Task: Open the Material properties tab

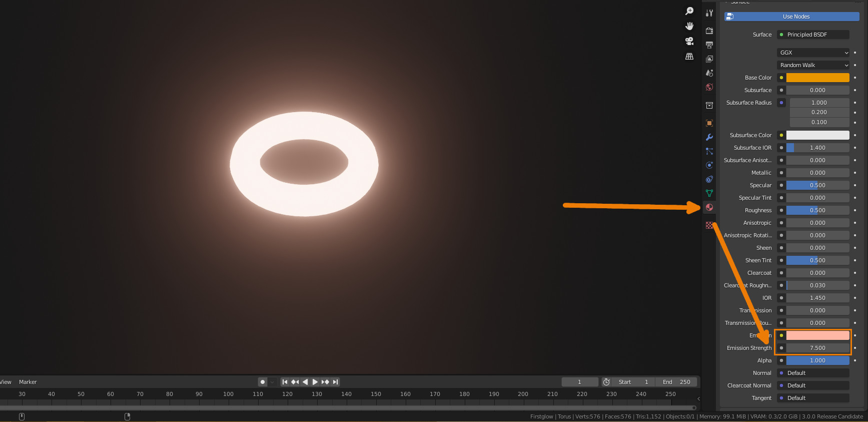Action: 709,207
